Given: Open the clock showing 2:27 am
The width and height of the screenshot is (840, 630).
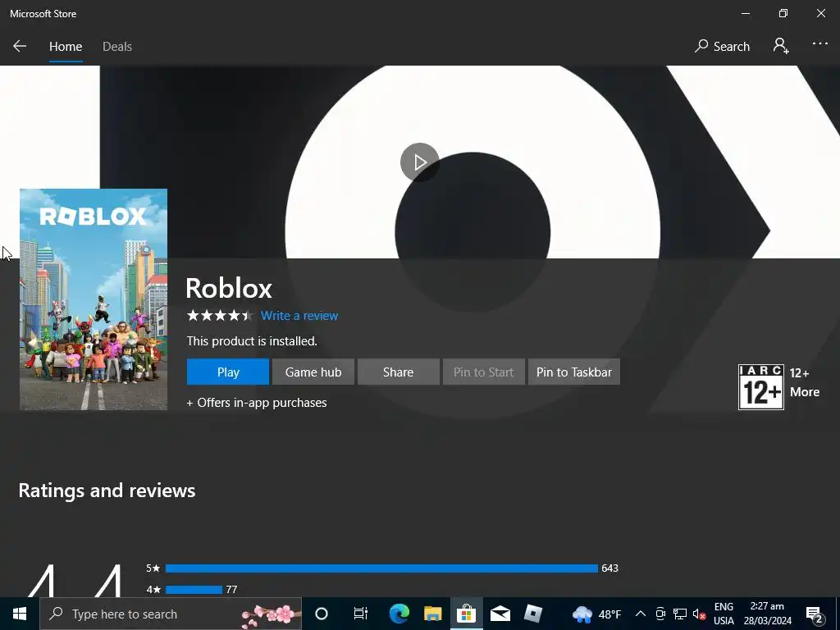Looking at the screenshot, I should point(767,614).
